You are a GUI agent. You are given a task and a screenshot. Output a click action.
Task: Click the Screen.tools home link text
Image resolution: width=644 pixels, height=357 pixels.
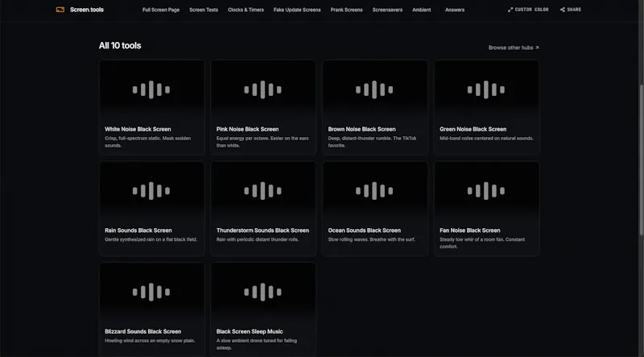coord(87,10)
